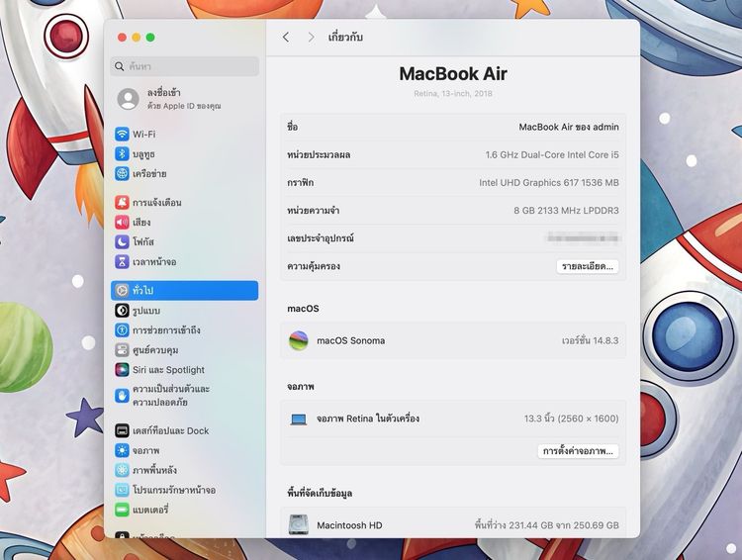Click the Retina display laptop icon
Viewport: 742px width, 560px height.
[x=299, y=420]
